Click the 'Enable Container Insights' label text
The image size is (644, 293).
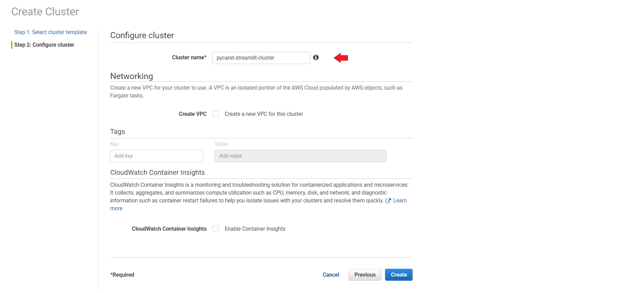[255, 229]
